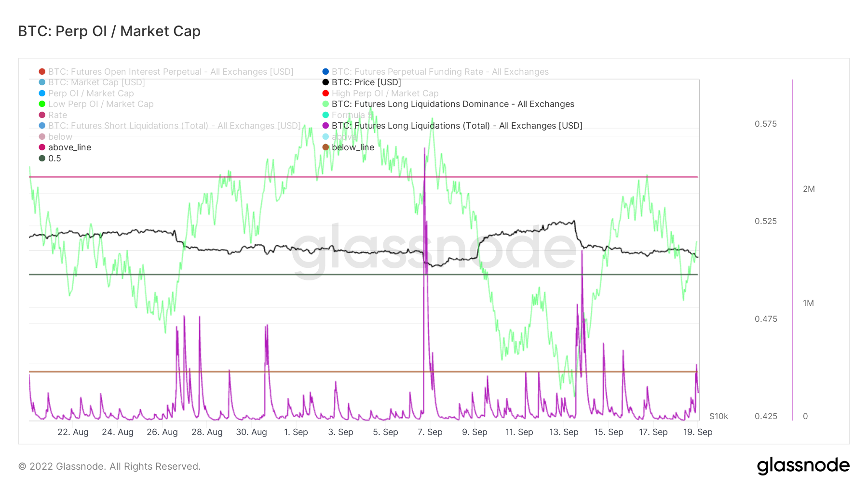This screenshot has width=868, height=488.
Task: Click the red dot beside Futures Open Interest Perpetual
Action: click(x=42, y=72)
